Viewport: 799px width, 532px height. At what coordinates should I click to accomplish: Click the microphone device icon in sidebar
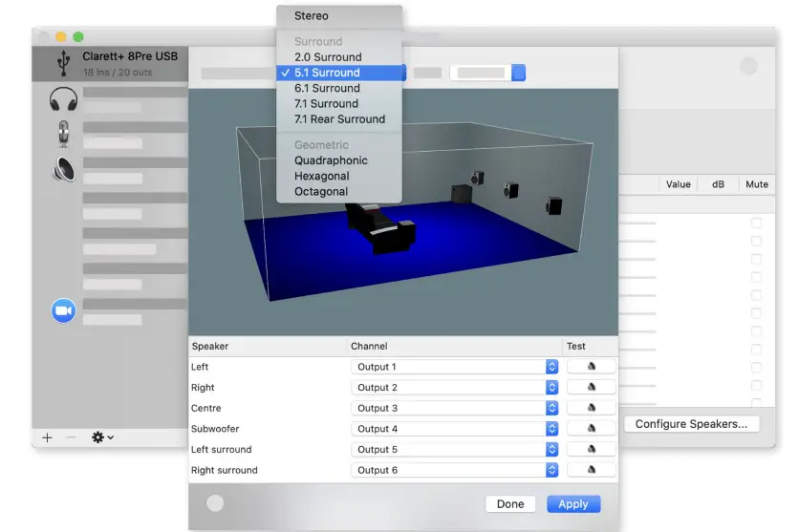click(63, 134)
